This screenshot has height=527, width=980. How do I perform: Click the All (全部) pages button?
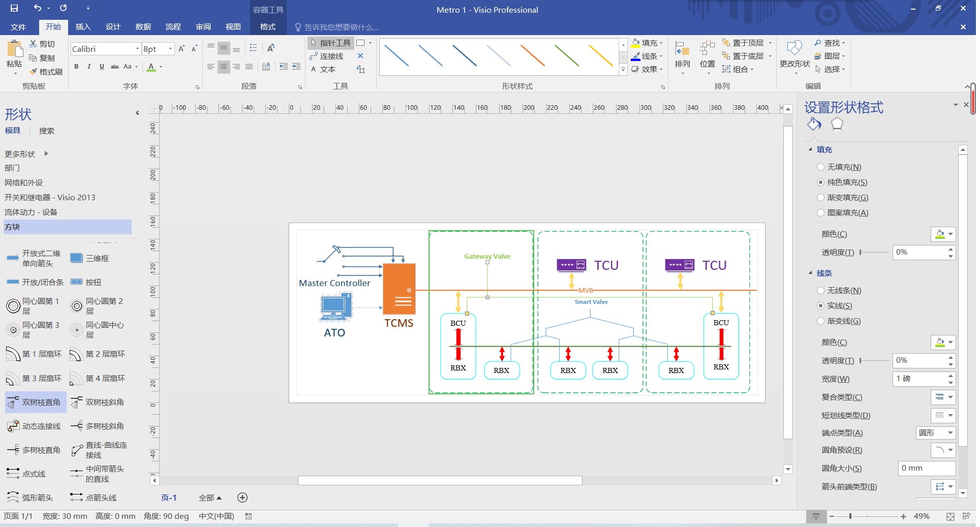pos(210,498)
